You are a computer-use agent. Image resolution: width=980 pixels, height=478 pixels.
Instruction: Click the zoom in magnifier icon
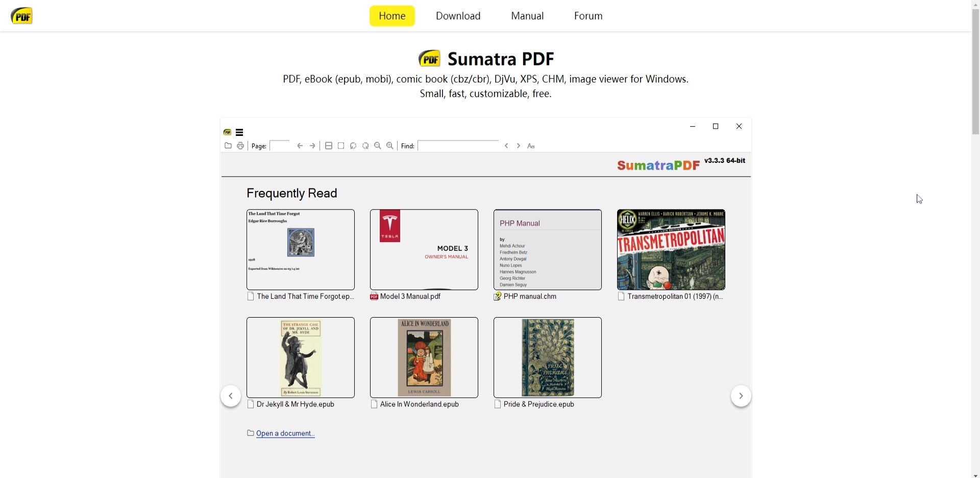pyautogui.click(x=390, y=146)
